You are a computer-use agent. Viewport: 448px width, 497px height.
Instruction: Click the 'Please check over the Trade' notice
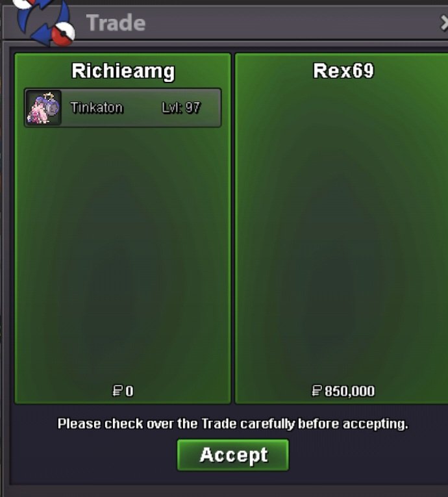(233, 424)
